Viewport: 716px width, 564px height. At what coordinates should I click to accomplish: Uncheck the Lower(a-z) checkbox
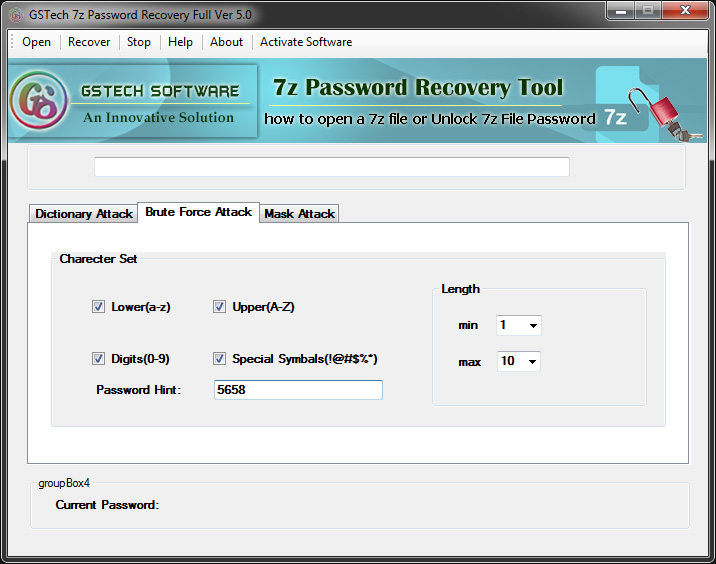pos(99,307)
